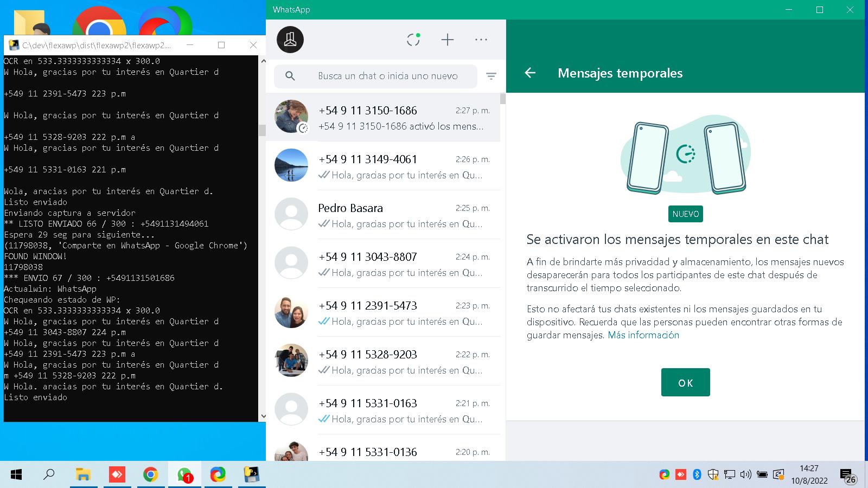Image resolution: width=868 pixels, height=488 pixels.
Task: Click the disappearing-messages timer badge on first chat
Action: pyautogui.click(x=303, y=129)
